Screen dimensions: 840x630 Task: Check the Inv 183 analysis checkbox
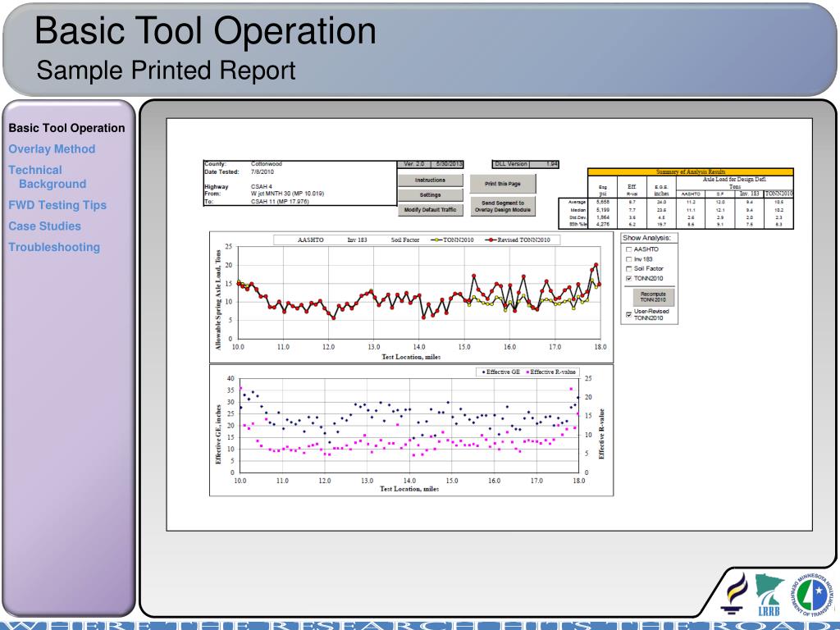point(629,259)
